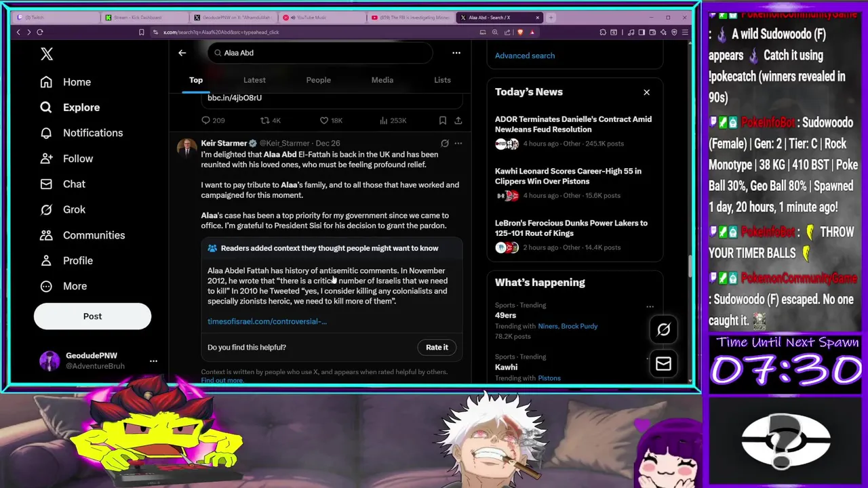The image size is (868, 488).
Task: View analytics showing 253K views
Action: point(393,121)
